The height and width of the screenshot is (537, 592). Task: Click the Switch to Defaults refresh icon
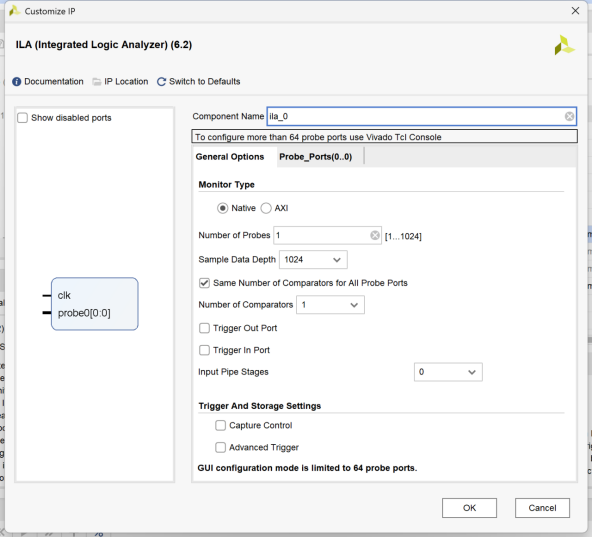click(x=161, y=82)
